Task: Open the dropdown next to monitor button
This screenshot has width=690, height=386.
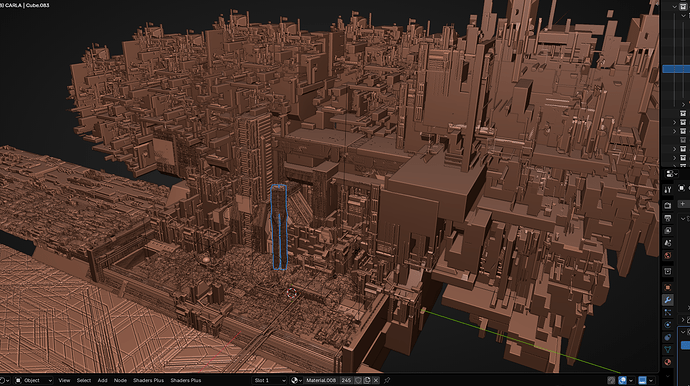Action: point(651,380)
